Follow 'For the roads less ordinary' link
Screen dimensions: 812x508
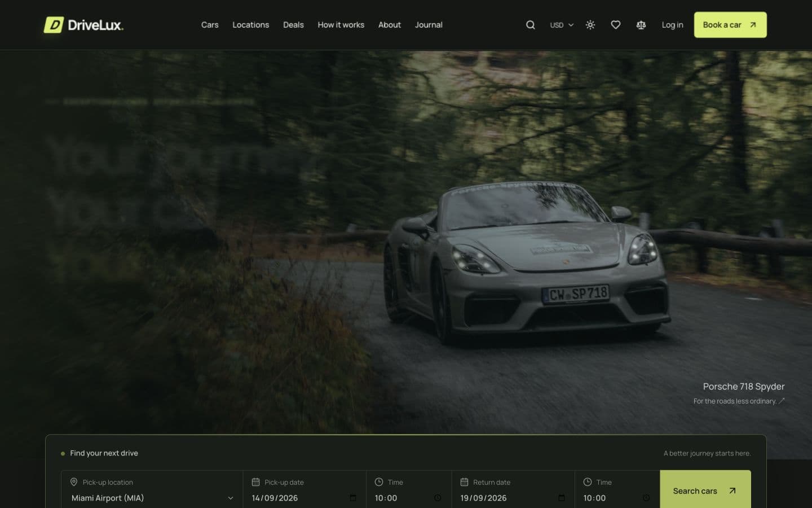point(739,401)
